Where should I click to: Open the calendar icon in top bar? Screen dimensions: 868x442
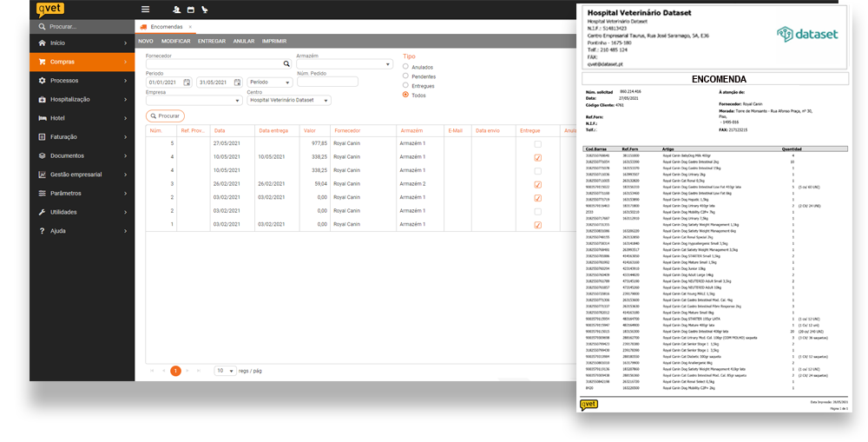pos(191,10)
